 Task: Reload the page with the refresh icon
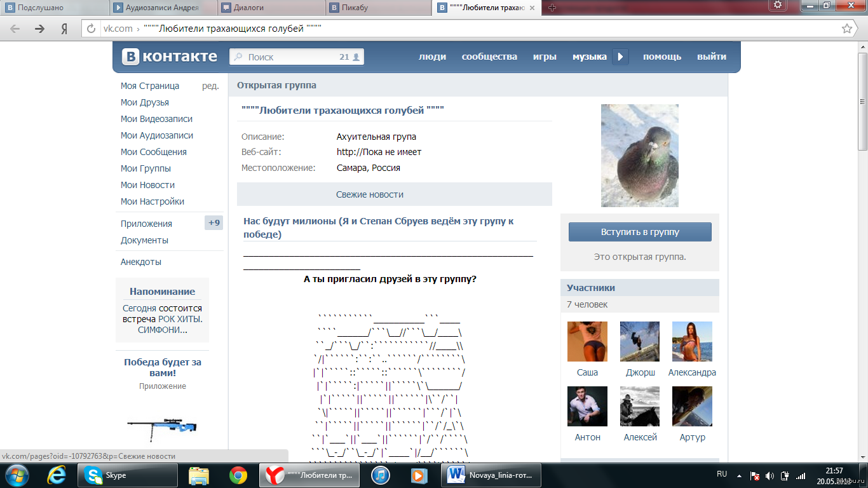point(92,29)
